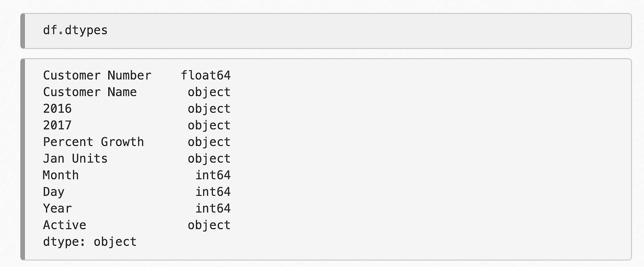Click the dtype: object summary line
The image size is (644, 267).
90,242
